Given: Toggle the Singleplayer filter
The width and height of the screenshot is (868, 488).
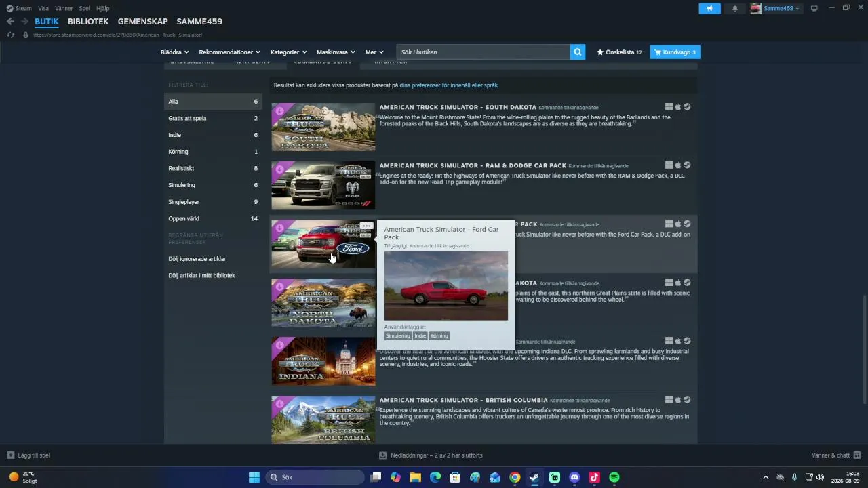Looking at the screenshot, I should pos(213,202).
